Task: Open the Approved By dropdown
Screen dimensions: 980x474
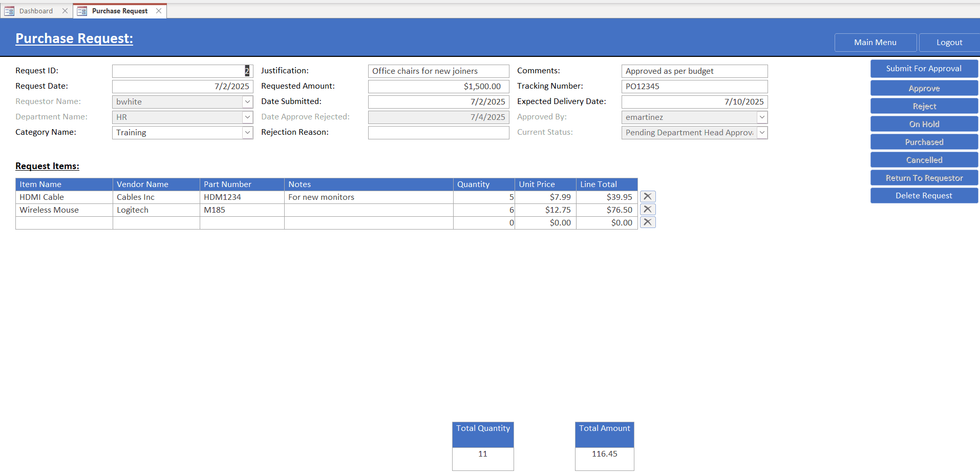Action: pos(762,117)
